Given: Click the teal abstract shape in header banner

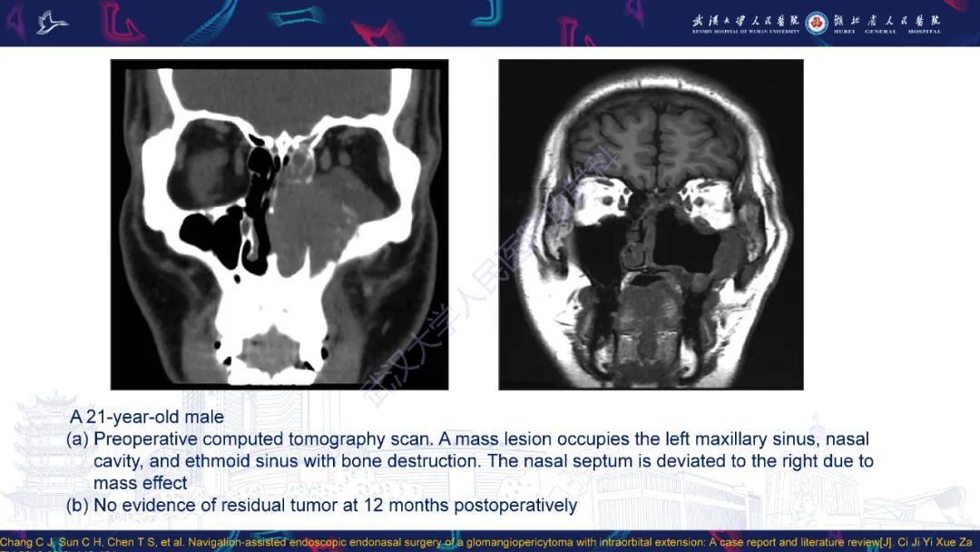Looking at the screenshot, I should pyautogui.click(x=296, y=17).
